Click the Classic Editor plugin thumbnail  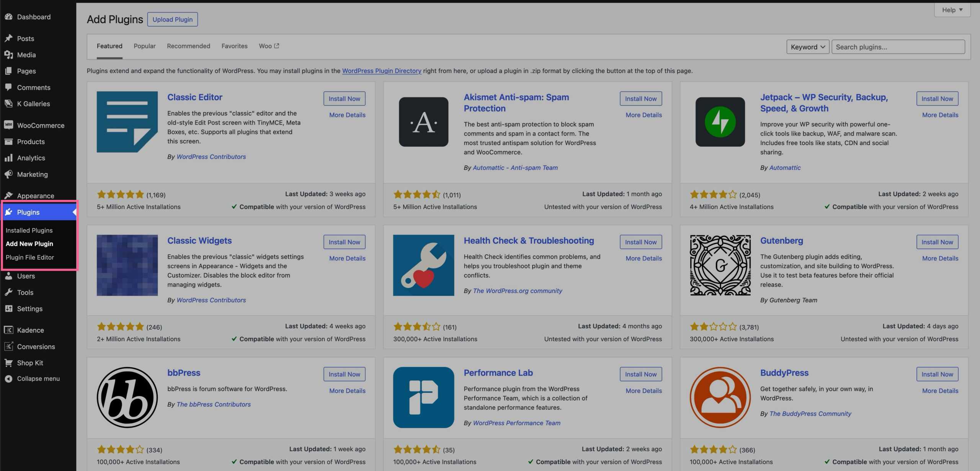pos(127,122)
